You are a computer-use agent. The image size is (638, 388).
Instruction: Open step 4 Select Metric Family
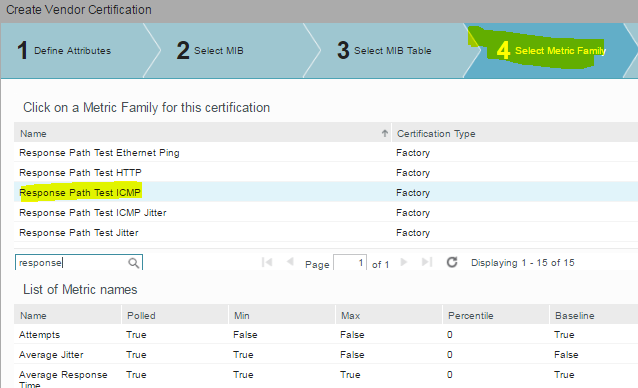coord(551,50)
